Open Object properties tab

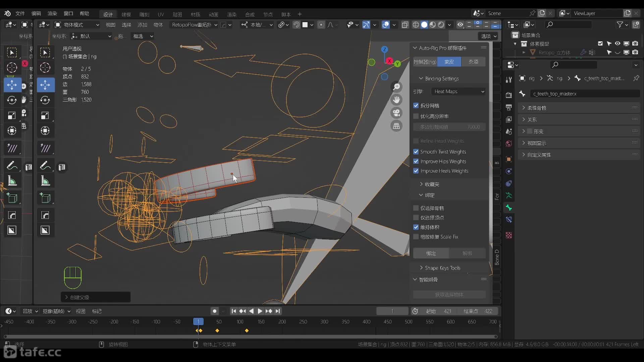509,159
